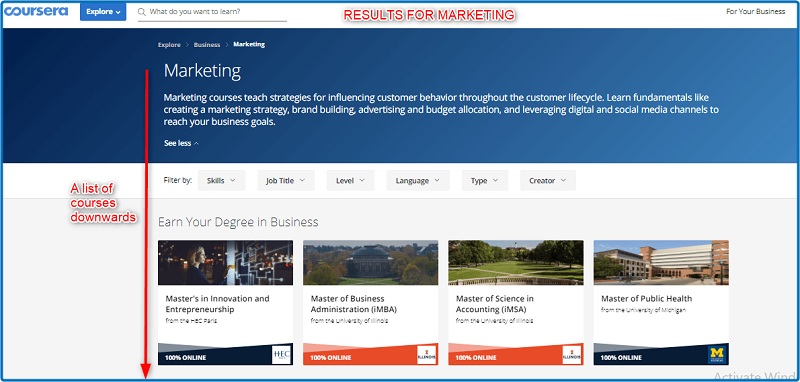
Task: Click the Master of Public Health title
Action: click(x=646, y=299)
